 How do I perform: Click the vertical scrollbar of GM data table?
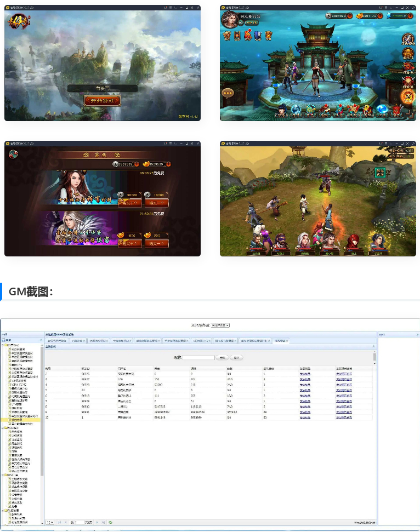tap(374, 359)
